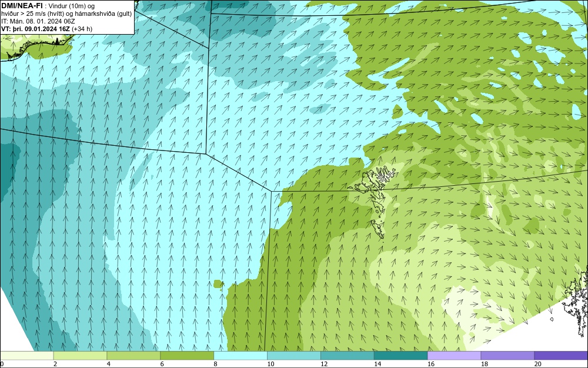Select the olive green 6–8 m/s legend swatch
Screen dimensions: 588x368
(187, 356)
